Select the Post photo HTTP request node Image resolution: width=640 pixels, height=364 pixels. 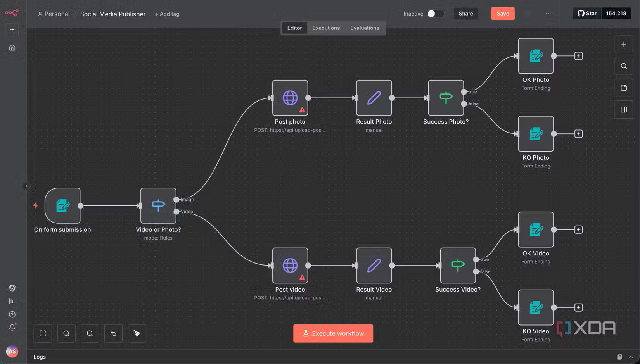[290, 98]
